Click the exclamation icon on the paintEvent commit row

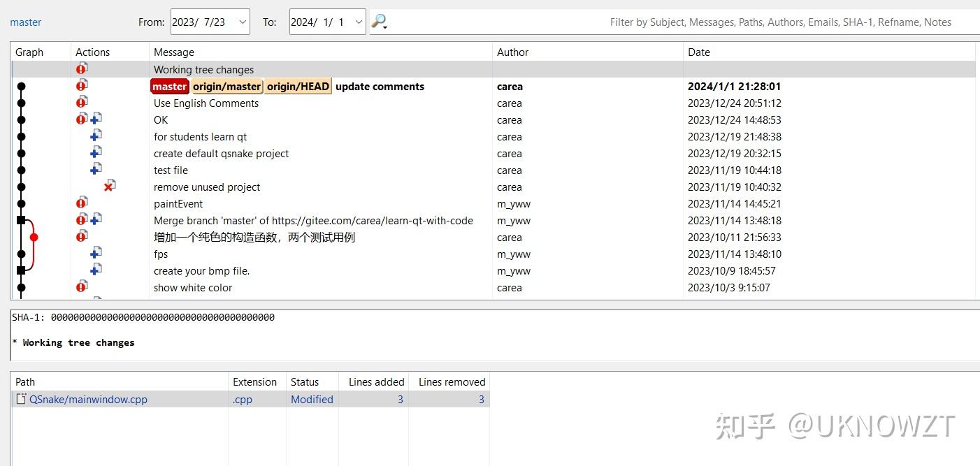point(82,203)
